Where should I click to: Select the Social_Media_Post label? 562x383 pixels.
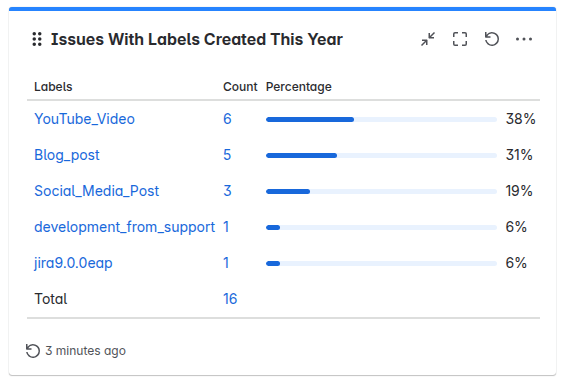pyautogui.click(x=96, y=191)
